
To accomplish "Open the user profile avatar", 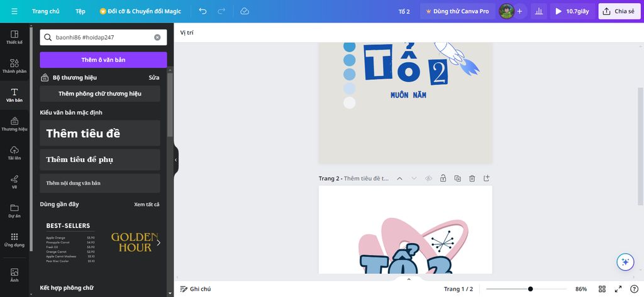I will 506,11.
